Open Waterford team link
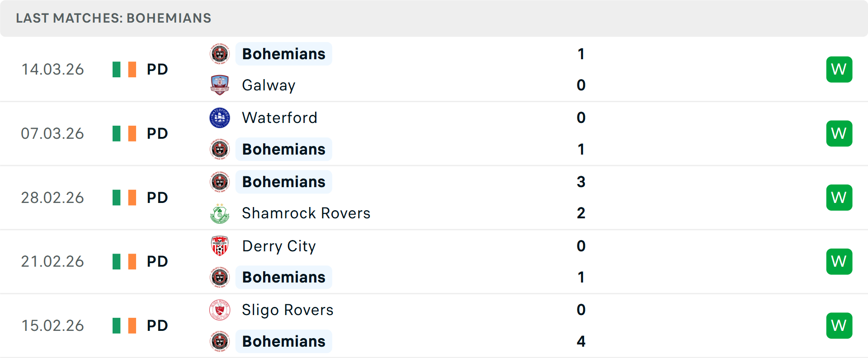Screen dimensions: 868x358 coord(279,118)
